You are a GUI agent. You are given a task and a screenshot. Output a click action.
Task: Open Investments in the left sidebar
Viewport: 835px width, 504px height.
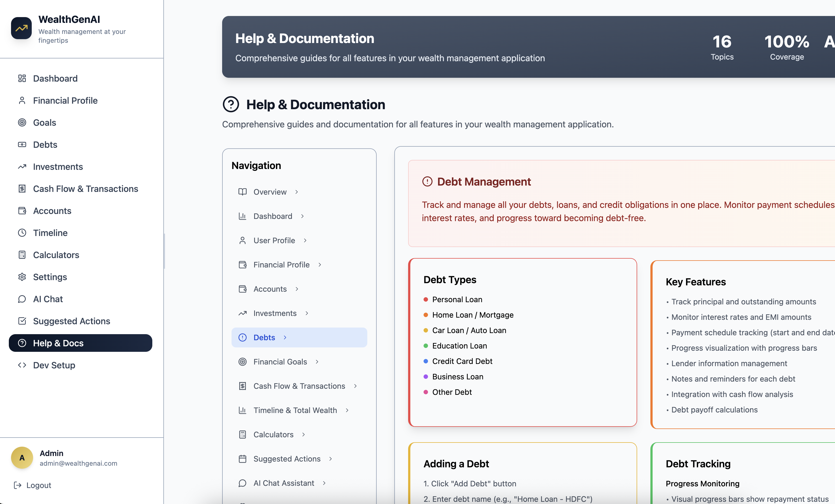(58, 167)
